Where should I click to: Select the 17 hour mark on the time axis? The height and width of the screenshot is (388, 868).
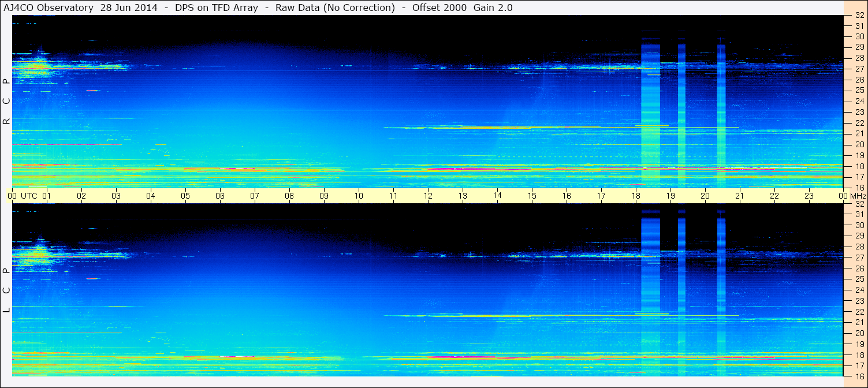[x=601, y=196]
